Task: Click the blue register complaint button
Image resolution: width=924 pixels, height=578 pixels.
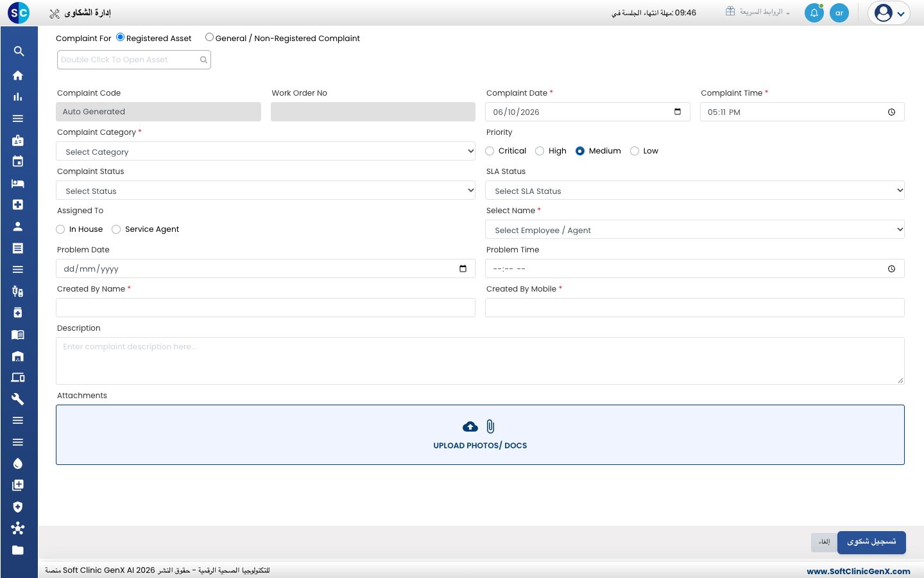Action: click(x=871, y=542)
